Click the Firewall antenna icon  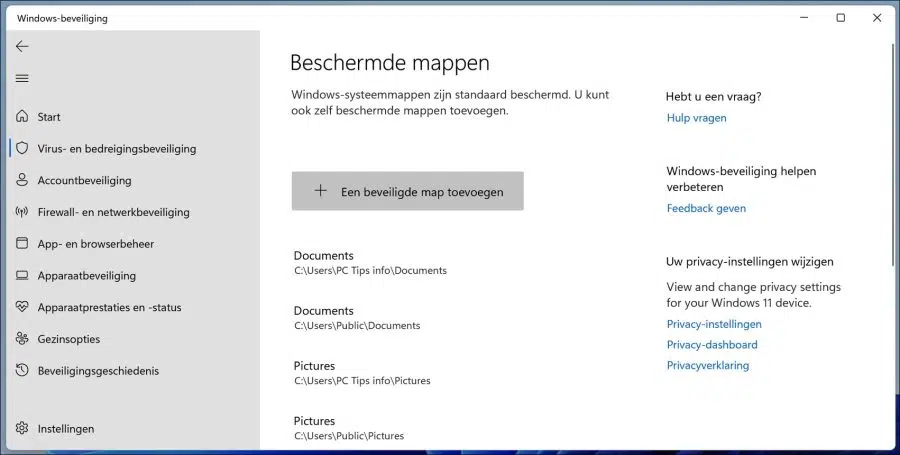pyautogui.click(x=22, y=212)
